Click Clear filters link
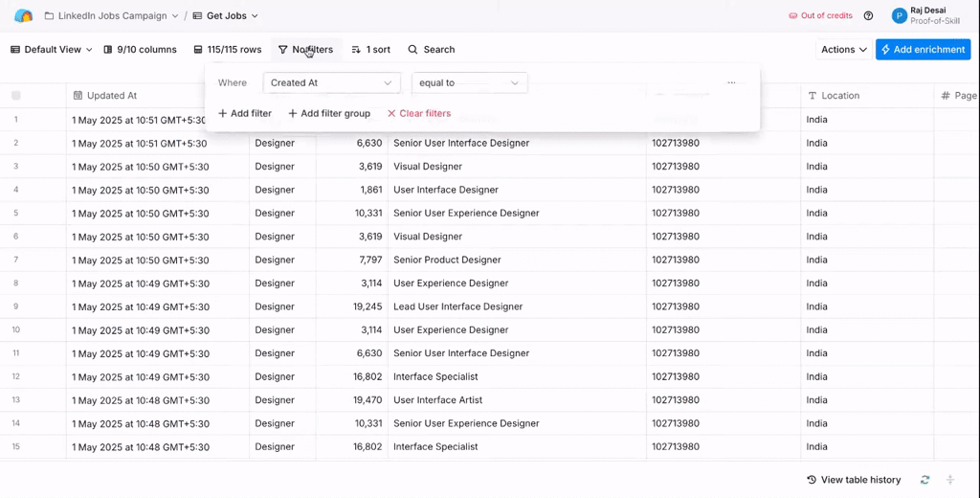Image resolution: width=980 pixels, height=498 pixels. click(419, 113)
